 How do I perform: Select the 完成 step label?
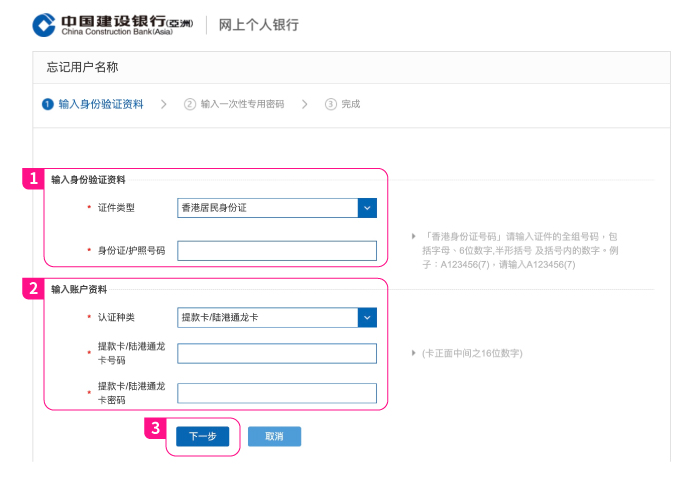[350, 104]
